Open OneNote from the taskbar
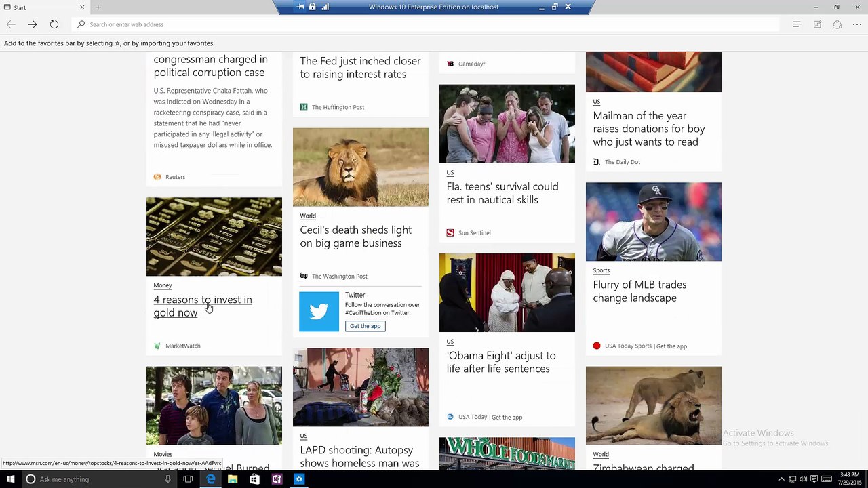 point(277,479)
